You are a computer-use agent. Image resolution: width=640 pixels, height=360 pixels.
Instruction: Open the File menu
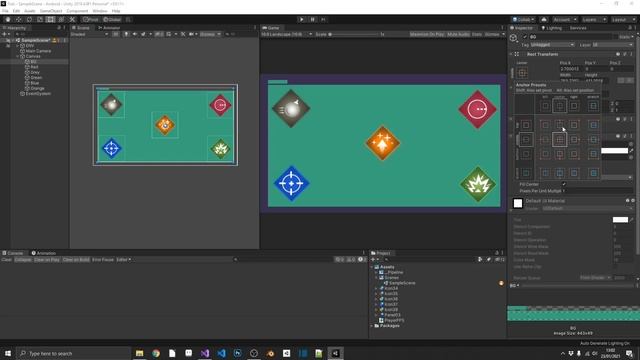click(5, 11)
